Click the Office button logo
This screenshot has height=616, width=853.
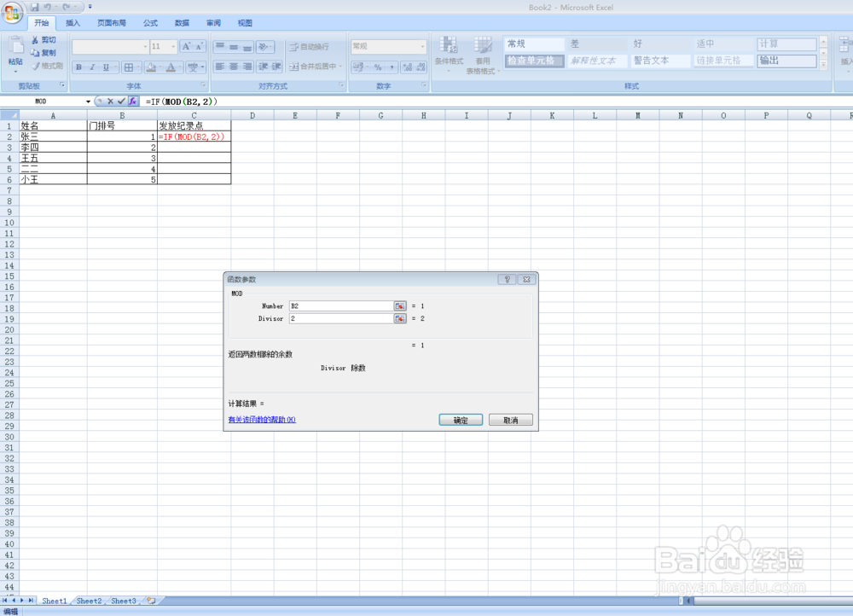(12, 12)
